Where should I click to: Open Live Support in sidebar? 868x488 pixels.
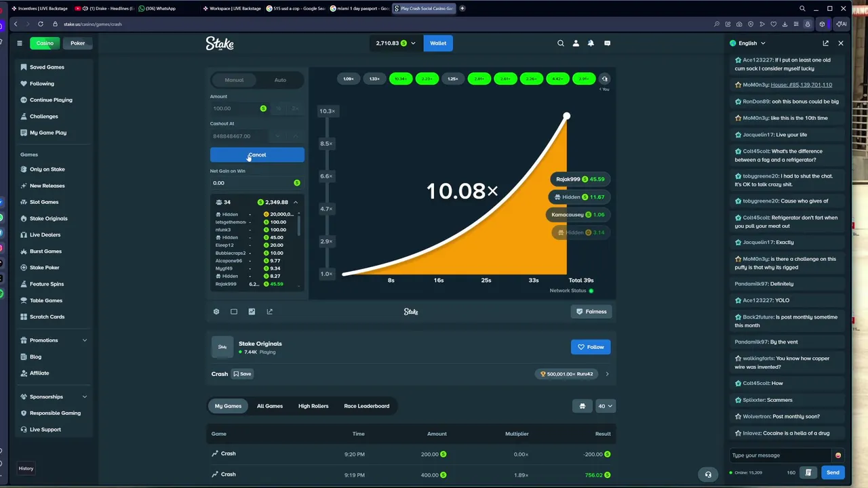point(45,430)
